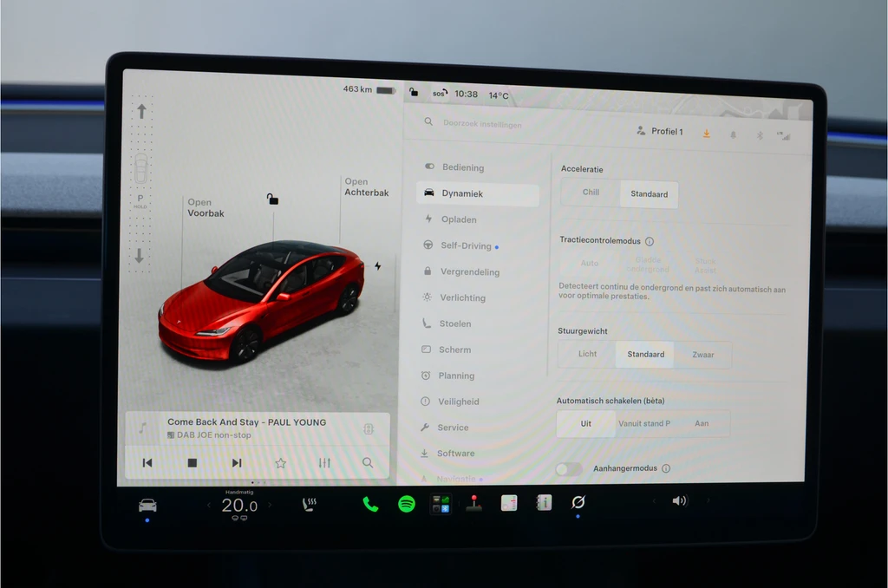Set Automatisch schakelen to Vanuit stand P
This screenshot has width=888, height=588.
644,423
